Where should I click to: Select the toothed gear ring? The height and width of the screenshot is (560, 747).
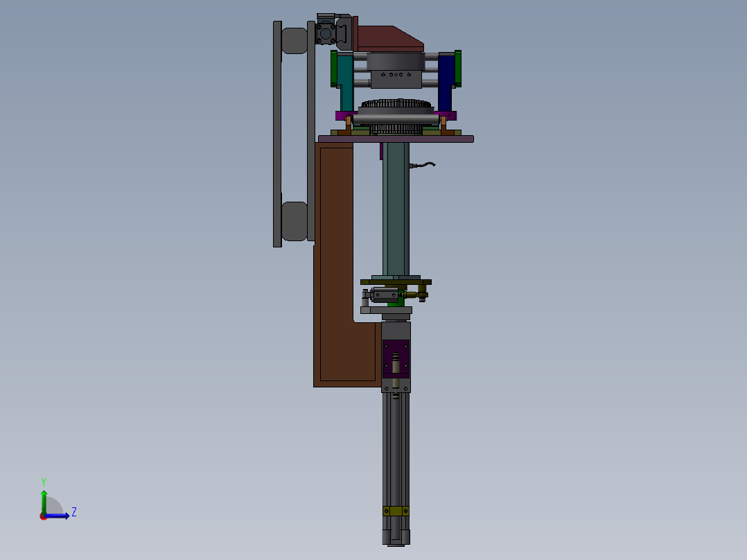point(396,103)
